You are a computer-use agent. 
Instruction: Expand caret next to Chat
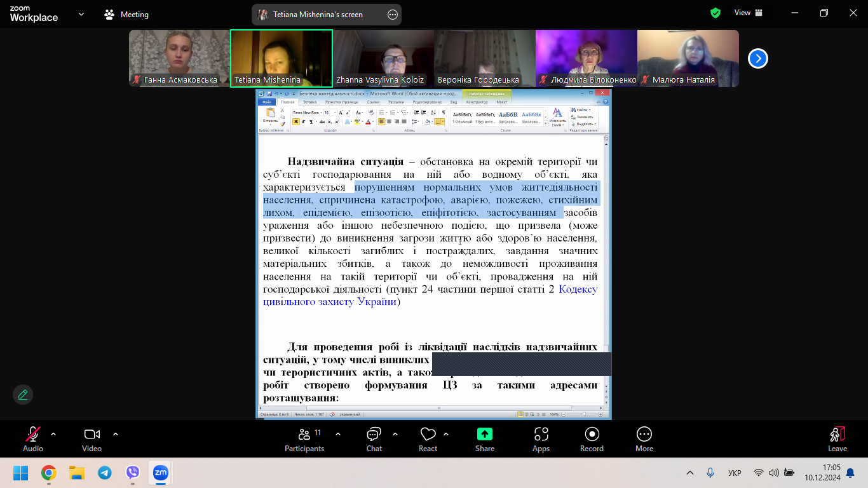coord(395,434)
